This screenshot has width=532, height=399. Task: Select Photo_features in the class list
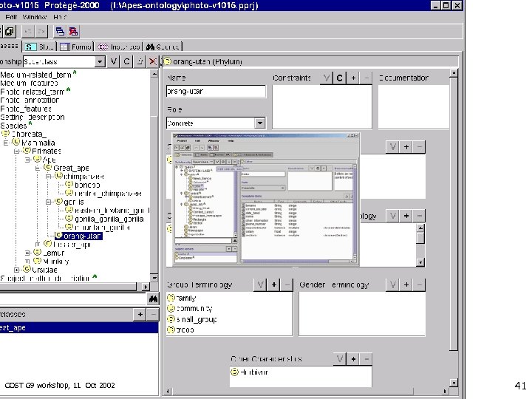26,109
